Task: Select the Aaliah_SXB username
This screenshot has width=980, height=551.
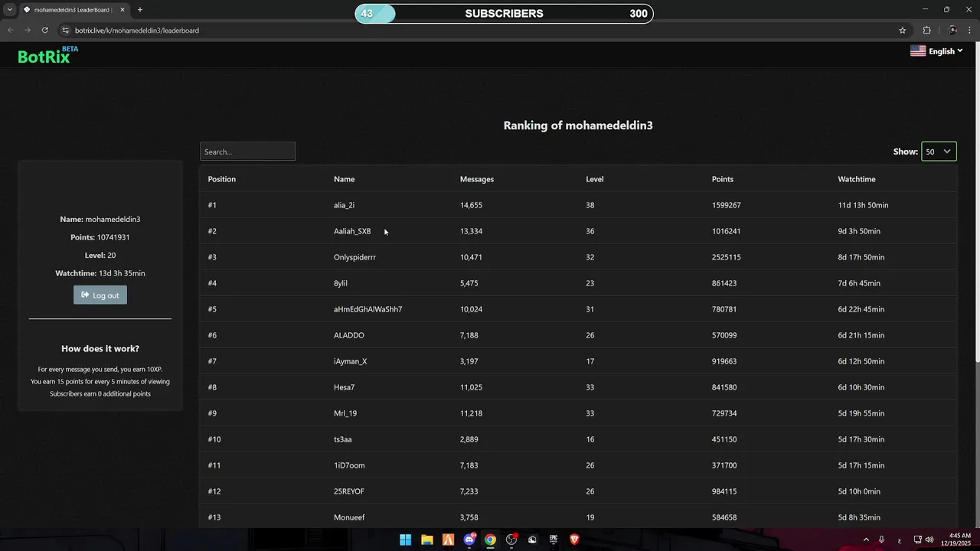Action: pos(352,231)
